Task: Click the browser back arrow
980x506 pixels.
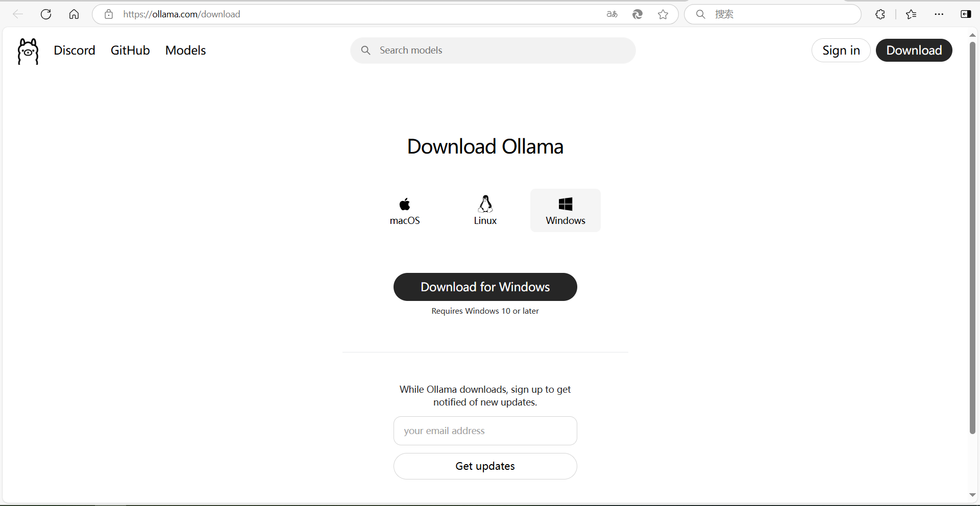Action: (x=18, y=14)
